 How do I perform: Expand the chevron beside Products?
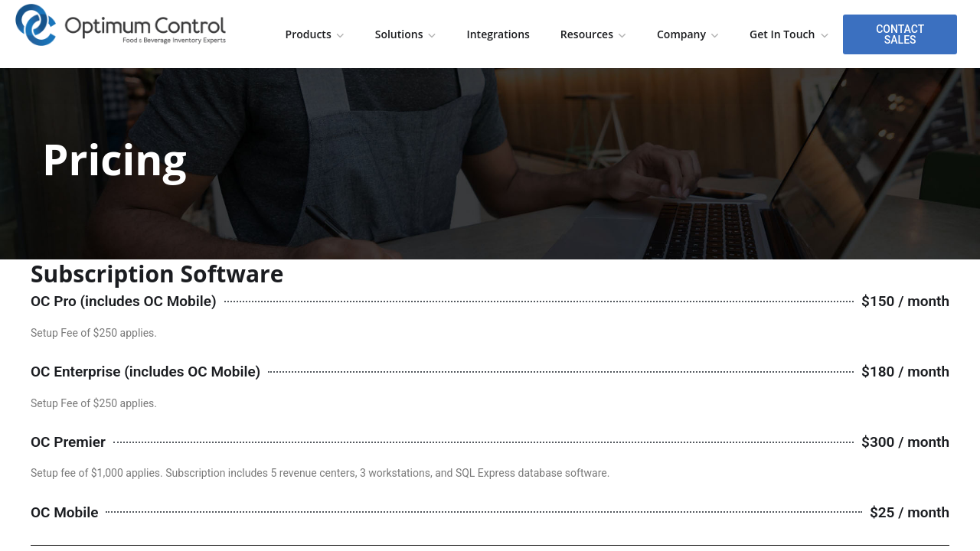coord(340,35)
